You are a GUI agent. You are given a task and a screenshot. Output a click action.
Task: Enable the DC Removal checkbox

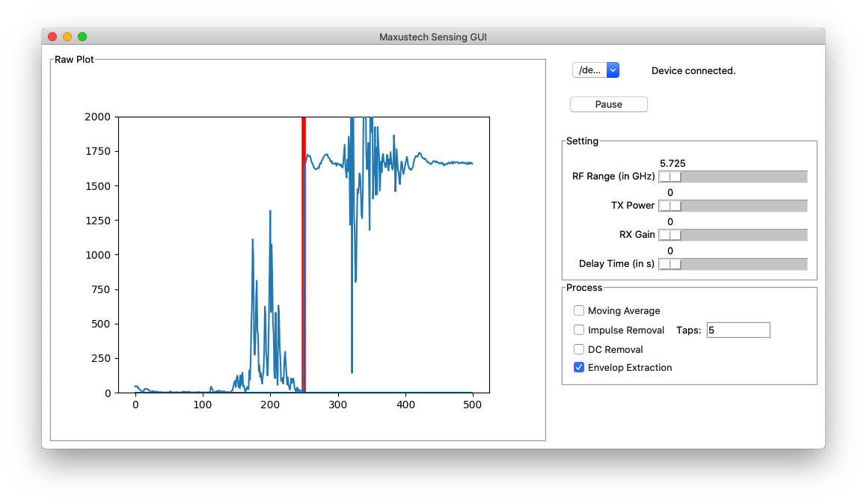click(579, 348)
